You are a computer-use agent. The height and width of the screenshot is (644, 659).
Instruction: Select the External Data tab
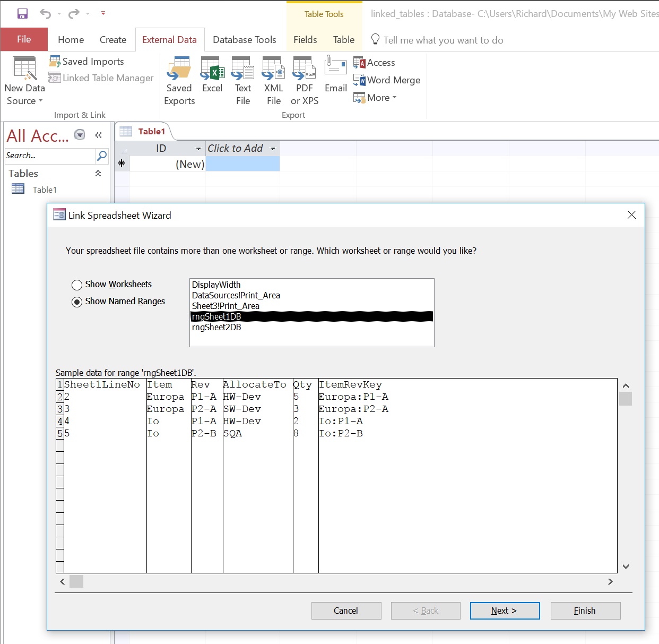pos(169,40)
